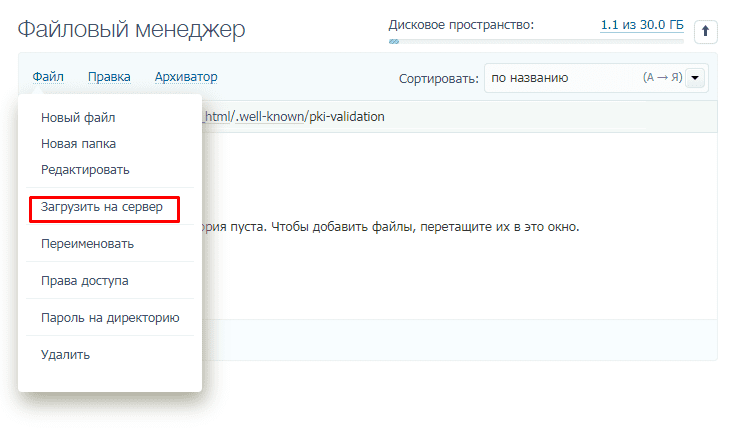
Task: Navigate to .well-known path segment
Action: tap(270, 116)
